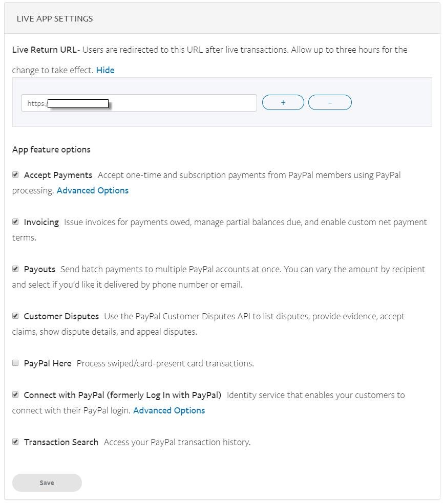
Task: Toggle Connect with PayPal checkbox
Action: [15, 395]
